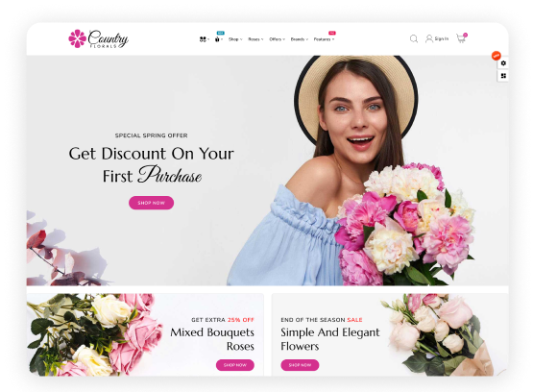The height and width of the screenshot is (392, 533).
Task: Expand the Roses dropdown menu
Action: tap(255, 39)
